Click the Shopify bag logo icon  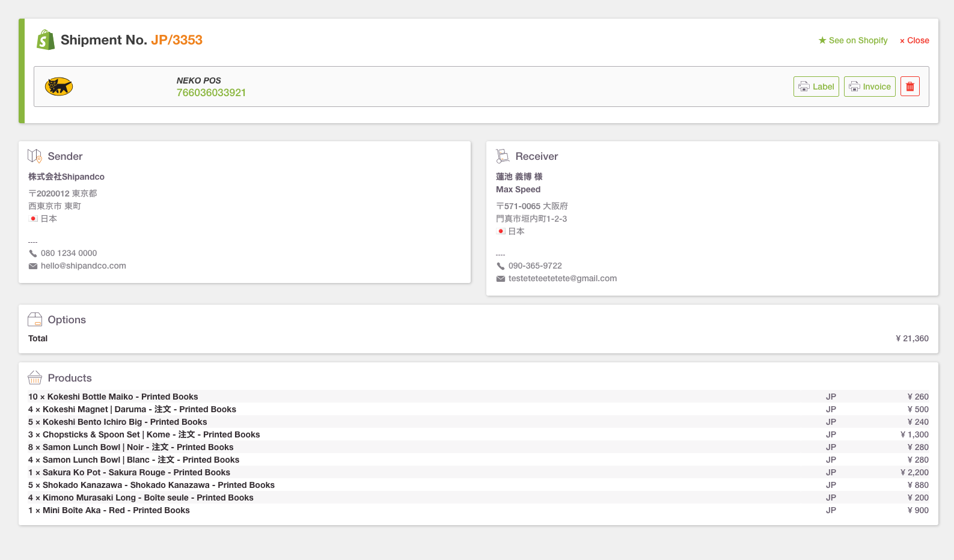coord(46,40)
